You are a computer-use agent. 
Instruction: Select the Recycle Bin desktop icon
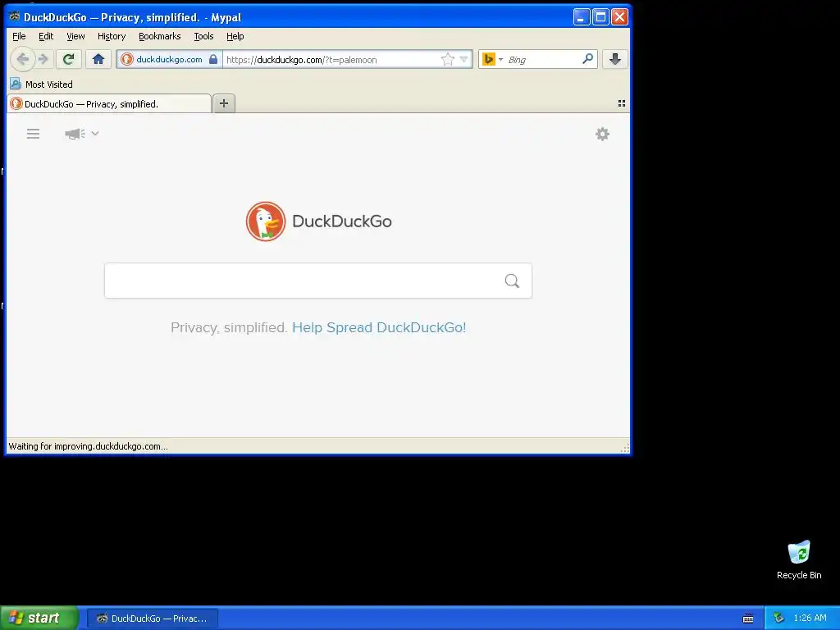point(799,559)
